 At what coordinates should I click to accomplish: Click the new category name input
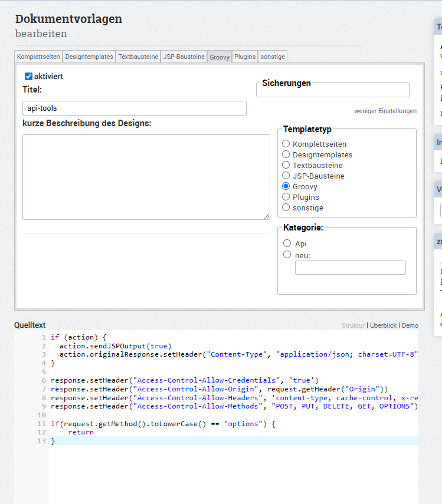coord(350,268)
